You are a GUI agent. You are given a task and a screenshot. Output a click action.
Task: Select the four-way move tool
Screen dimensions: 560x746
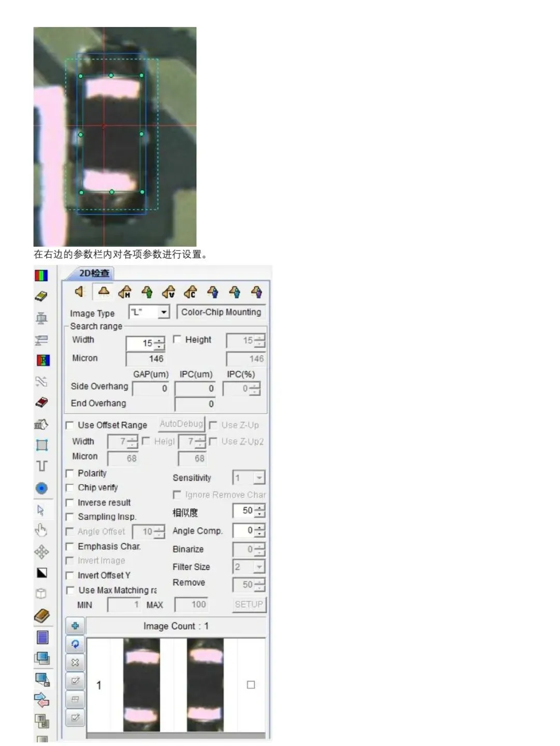coord(41,552)
